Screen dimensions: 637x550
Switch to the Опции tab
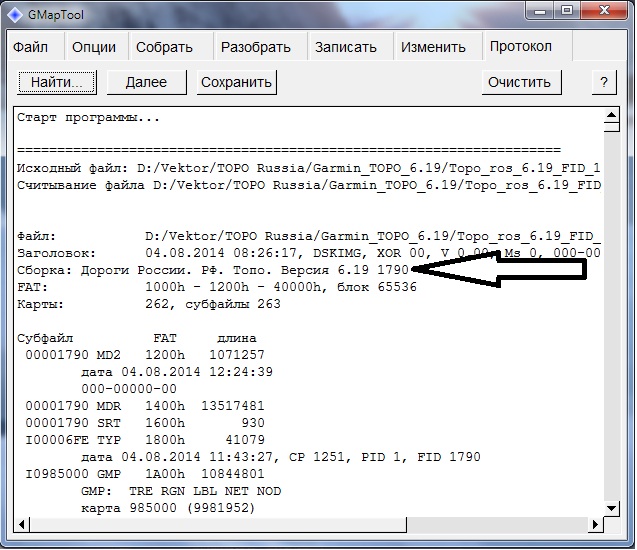(x=94, y=47)
